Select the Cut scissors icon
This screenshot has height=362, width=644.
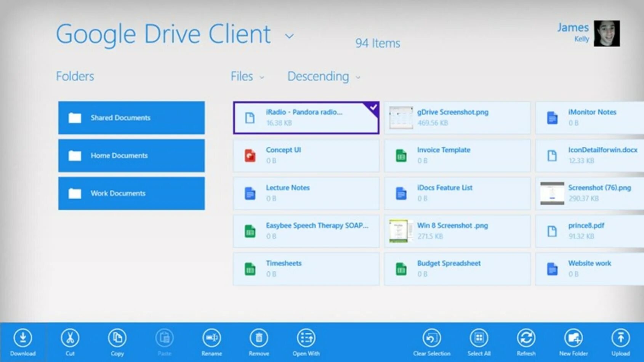tap(70, 338)
